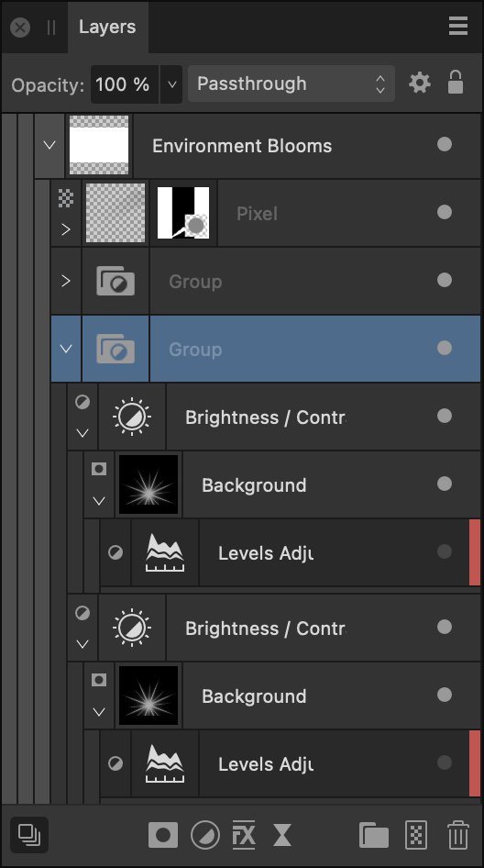Open layer cog settings icon
Viewport: 484px width, 868px height.
coord(420,83)
